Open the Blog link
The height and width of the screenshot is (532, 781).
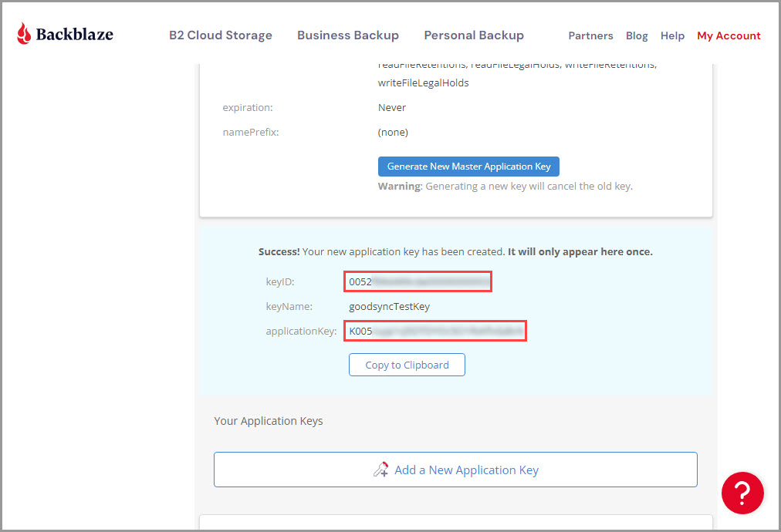637,35
